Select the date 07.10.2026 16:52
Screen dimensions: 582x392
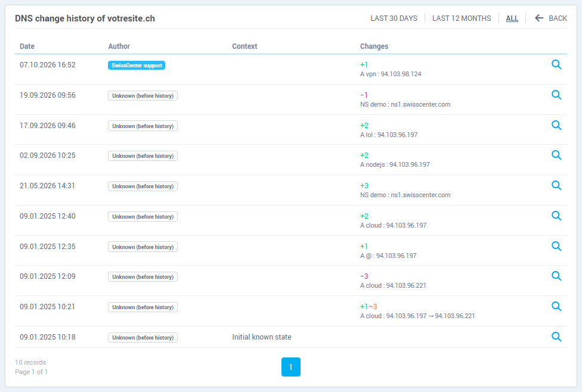pyautogui.click(x=48, y=65)
